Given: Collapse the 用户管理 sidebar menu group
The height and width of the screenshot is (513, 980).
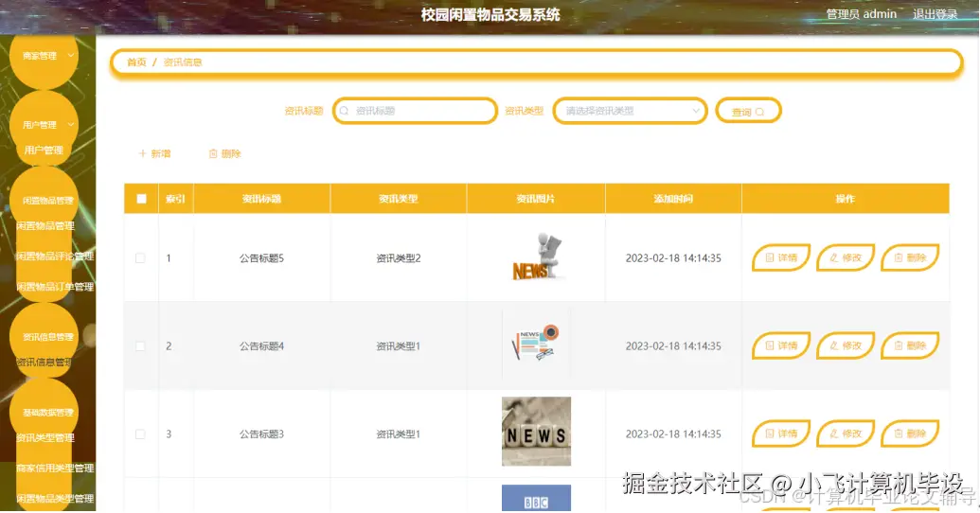Looking at the screenshot, I should coord(44,124).
